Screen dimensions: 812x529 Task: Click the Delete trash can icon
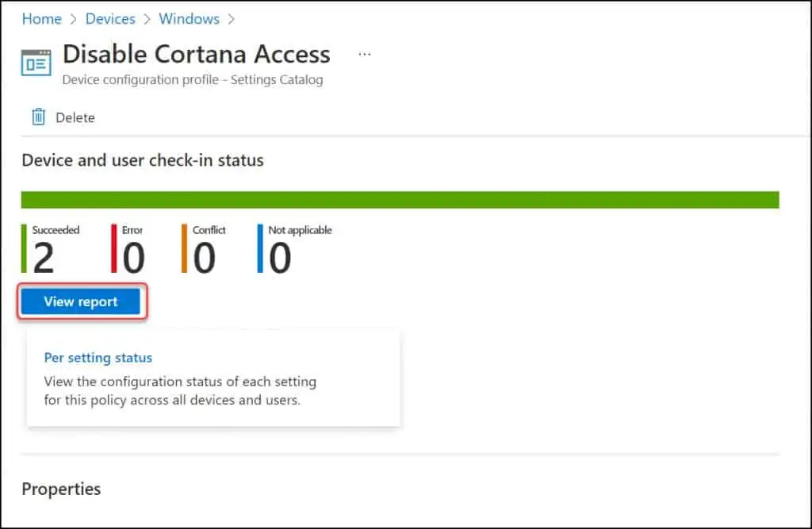(38, 117)
